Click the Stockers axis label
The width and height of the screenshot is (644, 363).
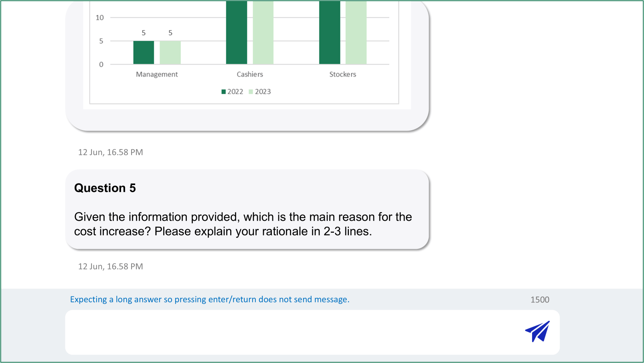point(343,74)
